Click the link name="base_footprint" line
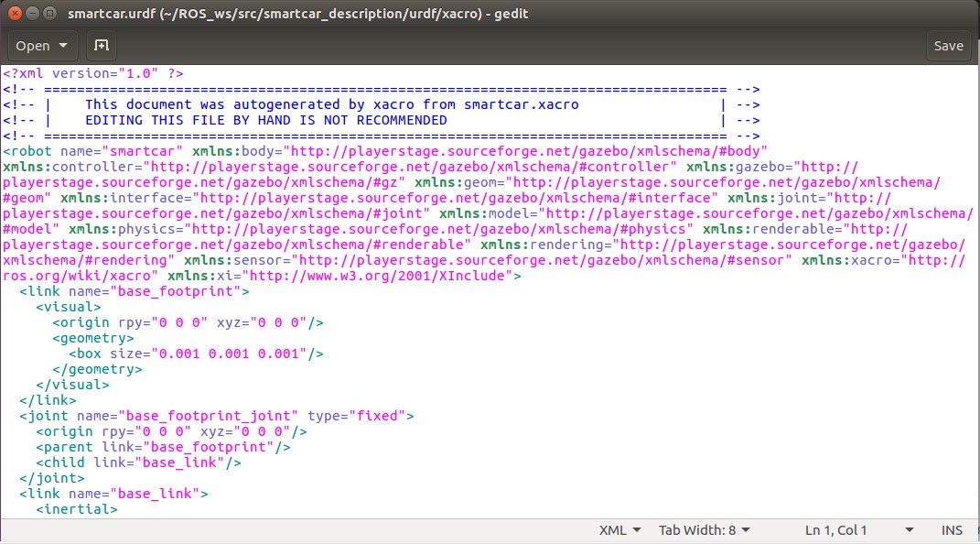The height and width of the screenshot is (544, 980). point(135,291)
